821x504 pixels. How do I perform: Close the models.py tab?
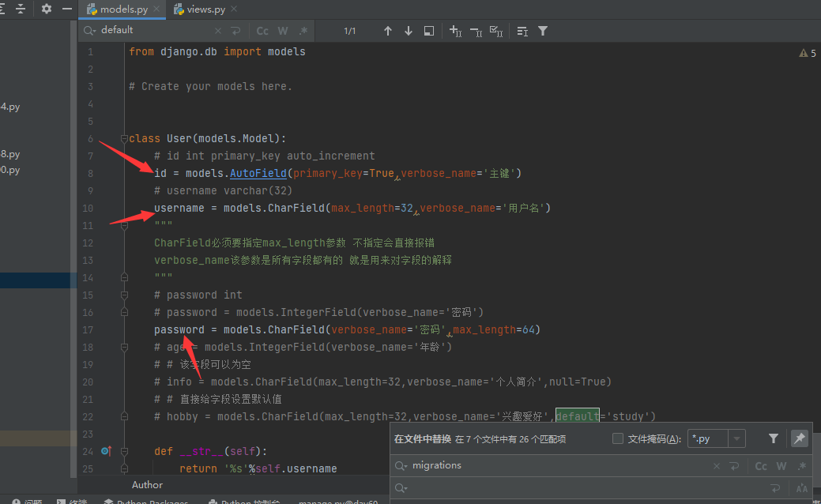click(x=156, y=9)
